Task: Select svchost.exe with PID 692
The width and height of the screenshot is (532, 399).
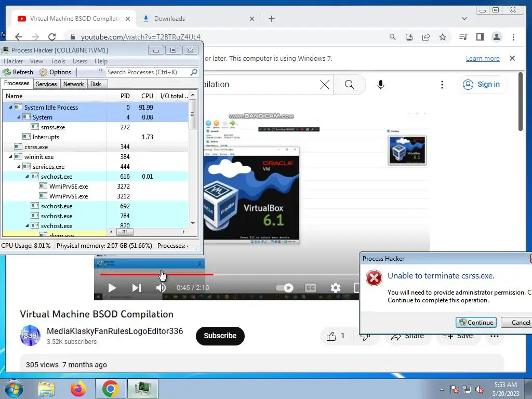Action: tap(96, 206)
